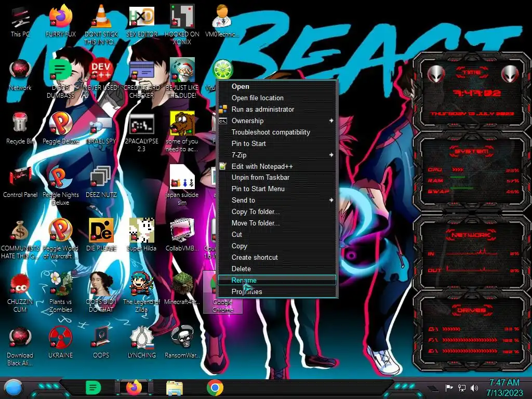Select the japan suicide sim icon
Viewport: 532px width, 399px height.
(182, 185)
